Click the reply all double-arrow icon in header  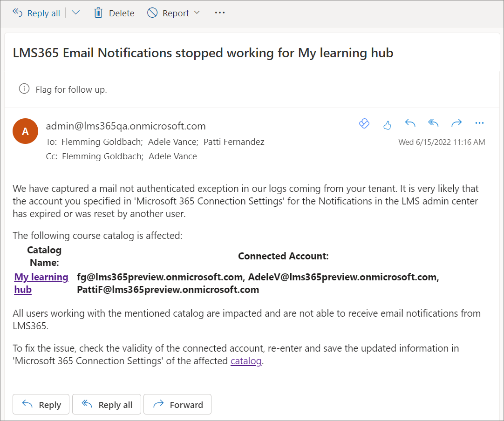click(433, 123)
